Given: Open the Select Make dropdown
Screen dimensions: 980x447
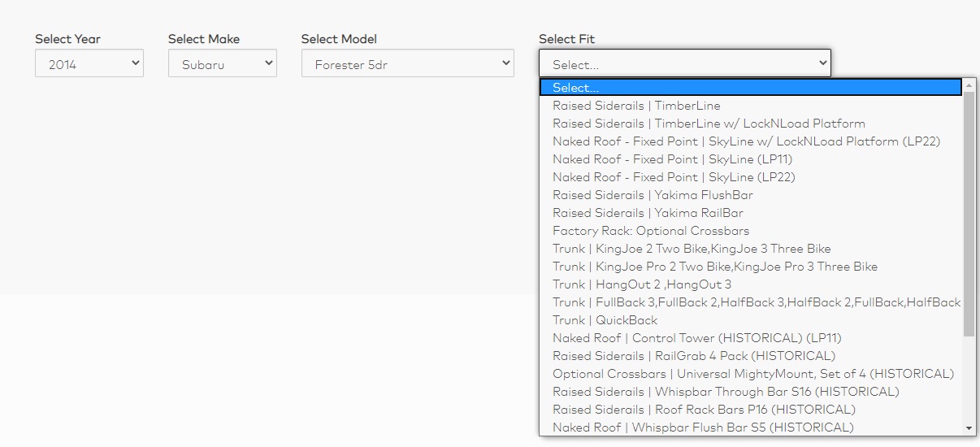Looking at the screenshot, I should pyautogui.click(x=223, y=63).
